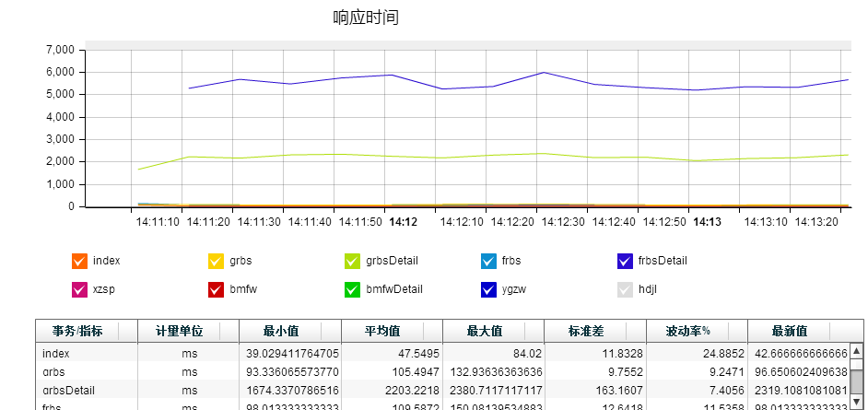Select minimum value 1674.3370786516

(293, 391)
